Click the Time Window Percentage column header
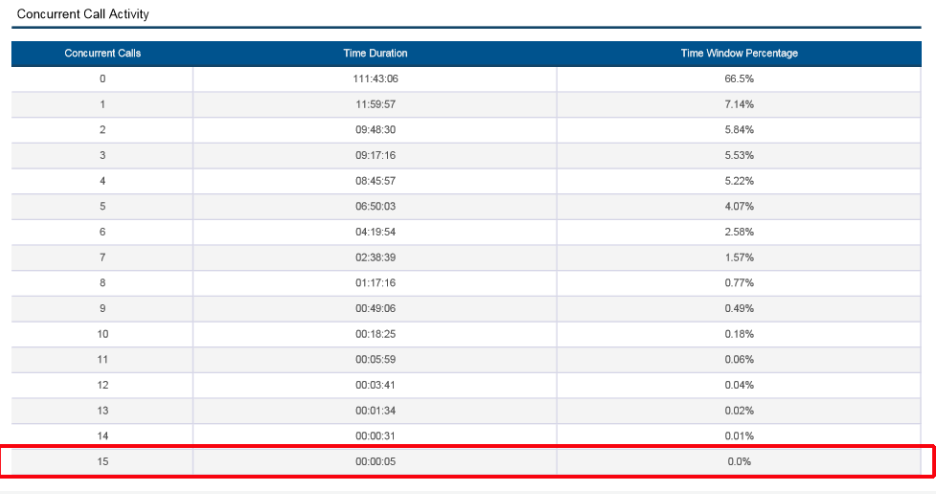The width and height of the screenshot is (936, 494). 739,53
